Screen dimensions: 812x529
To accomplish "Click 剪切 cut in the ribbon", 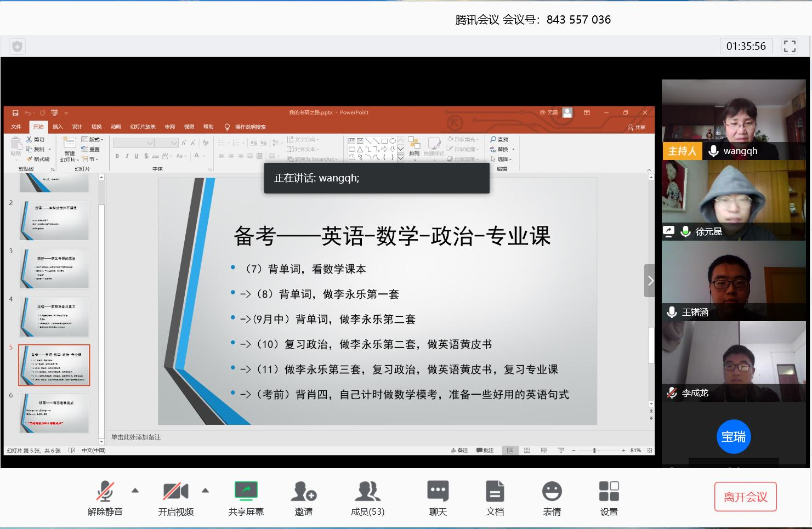I will tap(36, 140).
